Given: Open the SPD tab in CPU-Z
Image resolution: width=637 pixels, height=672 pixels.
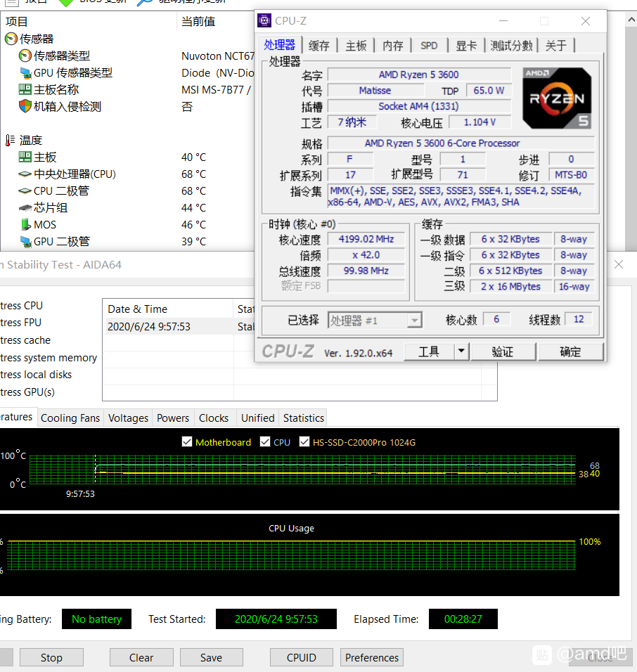Looking at the screenshot, I should 429,46.
